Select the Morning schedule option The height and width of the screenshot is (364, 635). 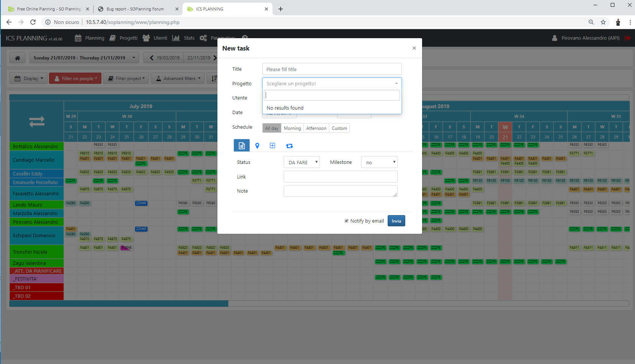click(292, 128)
